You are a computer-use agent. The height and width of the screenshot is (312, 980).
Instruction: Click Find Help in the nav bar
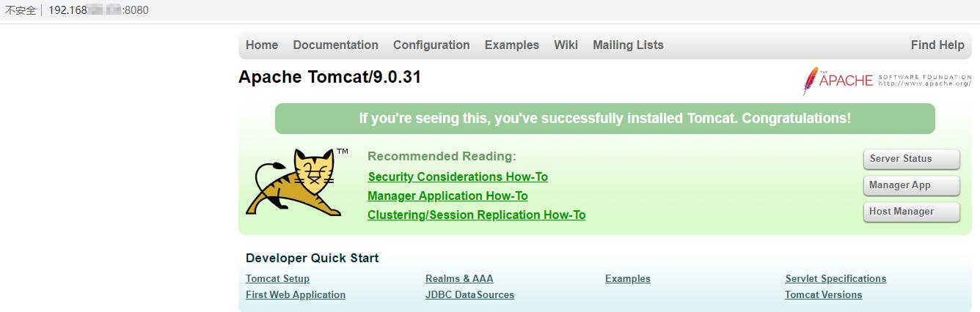(x=937, y=45)
